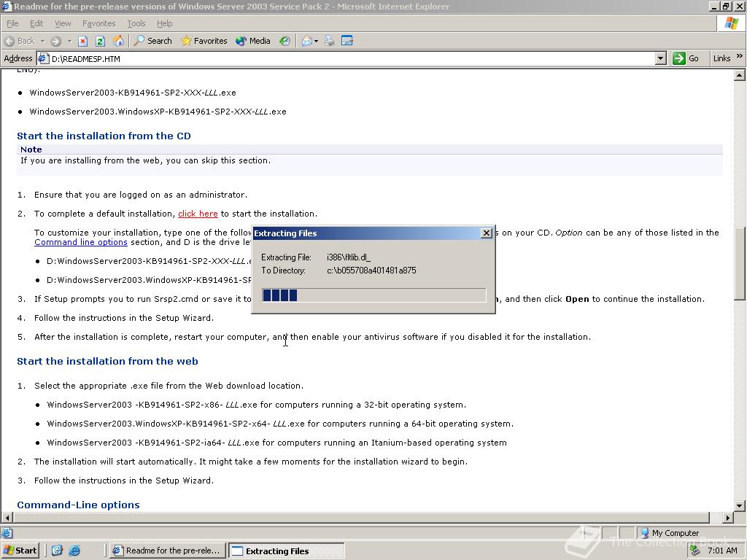Open the Tools menu
The height and width of the screenshot is (560, 747).
(x=136, y=23)
